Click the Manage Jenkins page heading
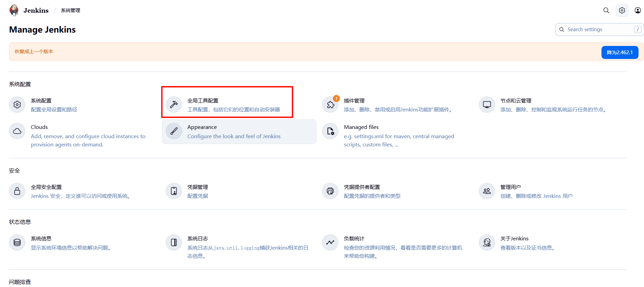The height and width of the screenshot is (287, 644). tap(43, 29)
